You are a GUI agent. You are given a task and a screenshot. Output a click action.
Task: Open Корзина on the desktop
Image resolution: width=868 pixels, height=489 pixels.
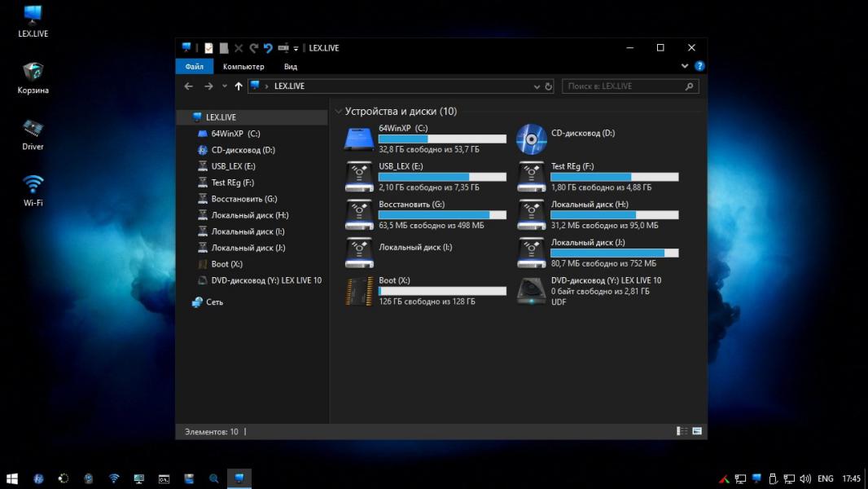(33, 73)
